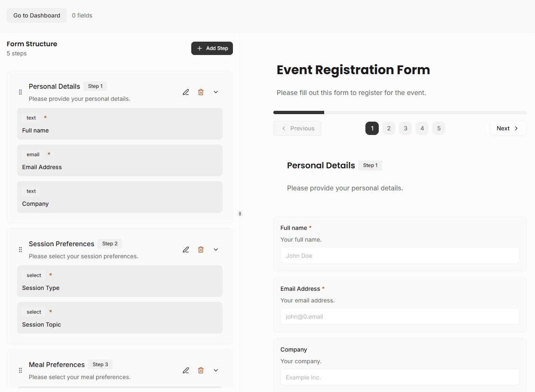
Task: Grab the drag handle beside Session Preferences
Action: 20,249
